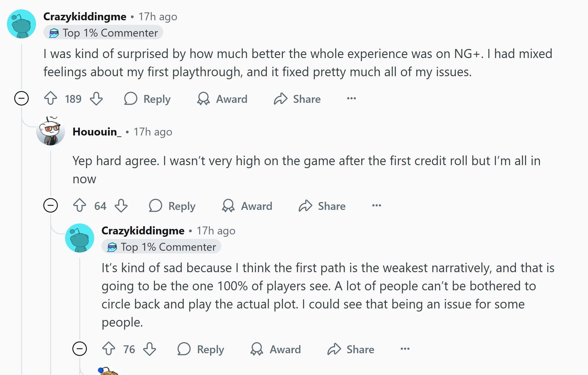Upvote the comment with 189 points
Viewport: 588px width, 375px height.
coord(51,99)
